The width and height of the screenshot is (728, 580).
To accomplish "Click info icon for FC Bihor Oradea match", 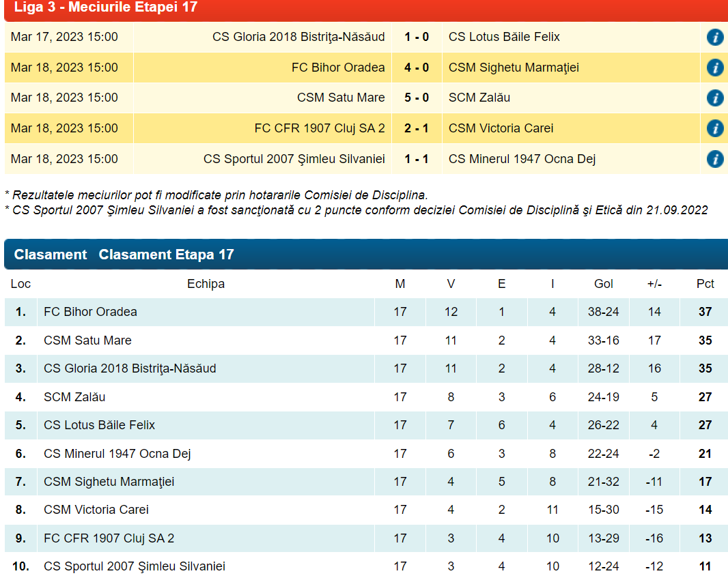I will click(x=714, y=68).
